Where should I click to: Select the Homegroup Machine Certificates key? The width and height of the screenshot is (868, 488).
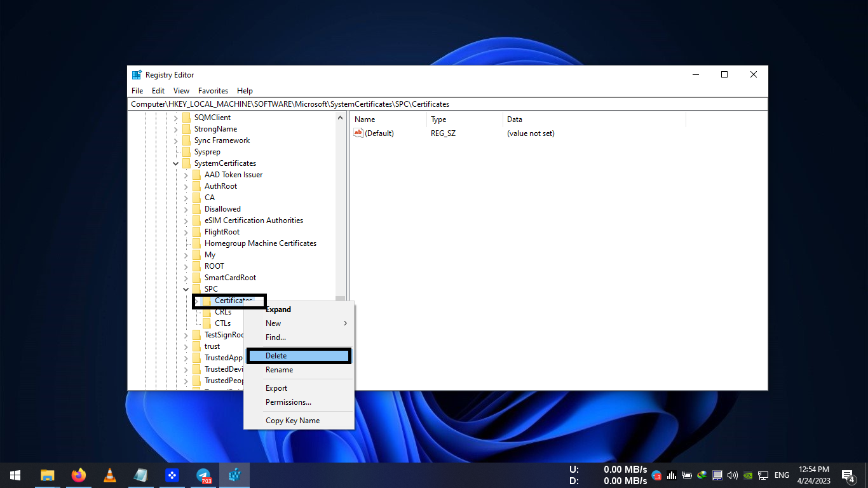point(261,243)
